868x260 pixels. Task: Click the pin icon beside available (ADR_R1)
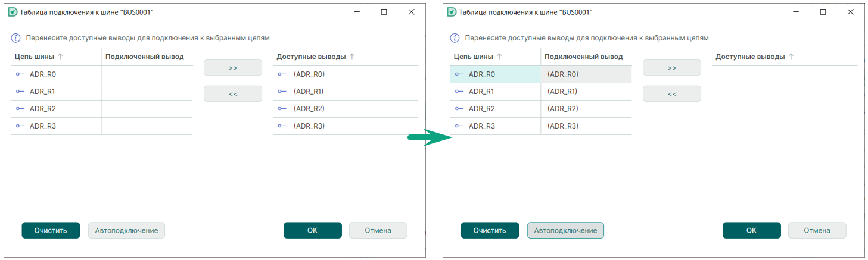(282, 92)
